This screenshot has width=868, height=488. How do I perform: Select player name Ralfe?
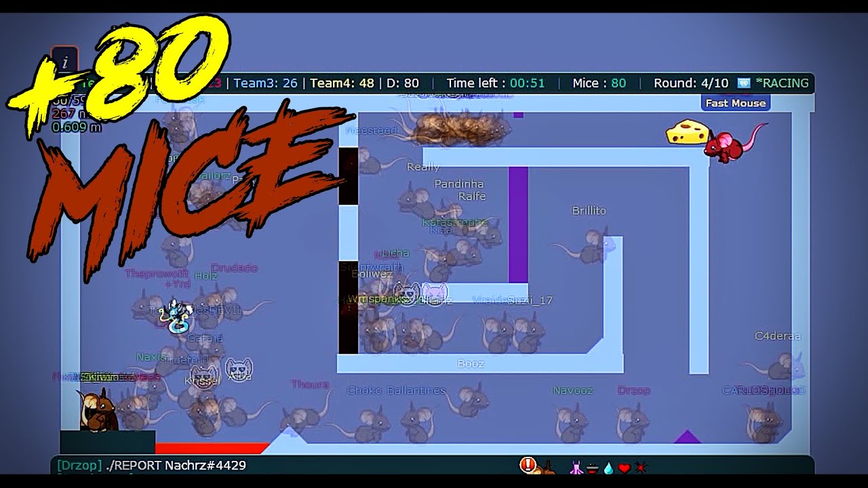click(x=472, y=197)
